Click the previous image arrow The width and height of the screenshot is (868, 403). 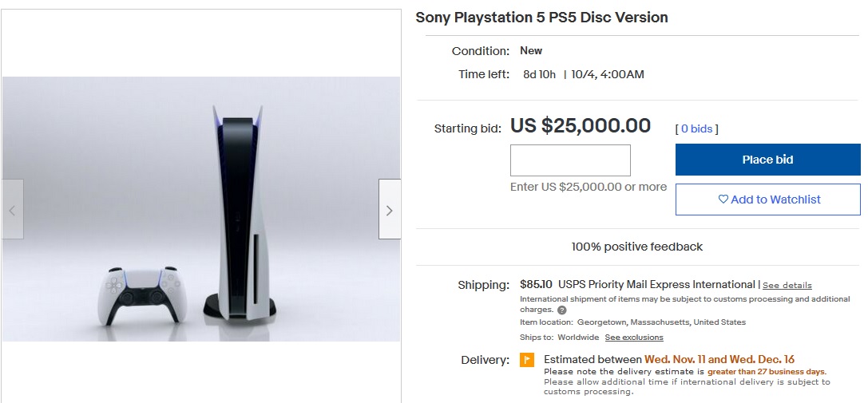coord(12,210)
